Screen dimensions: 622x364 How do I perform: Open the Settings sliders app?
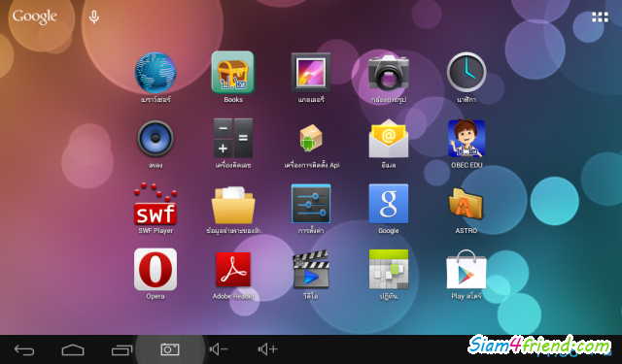tap(311, 204)
